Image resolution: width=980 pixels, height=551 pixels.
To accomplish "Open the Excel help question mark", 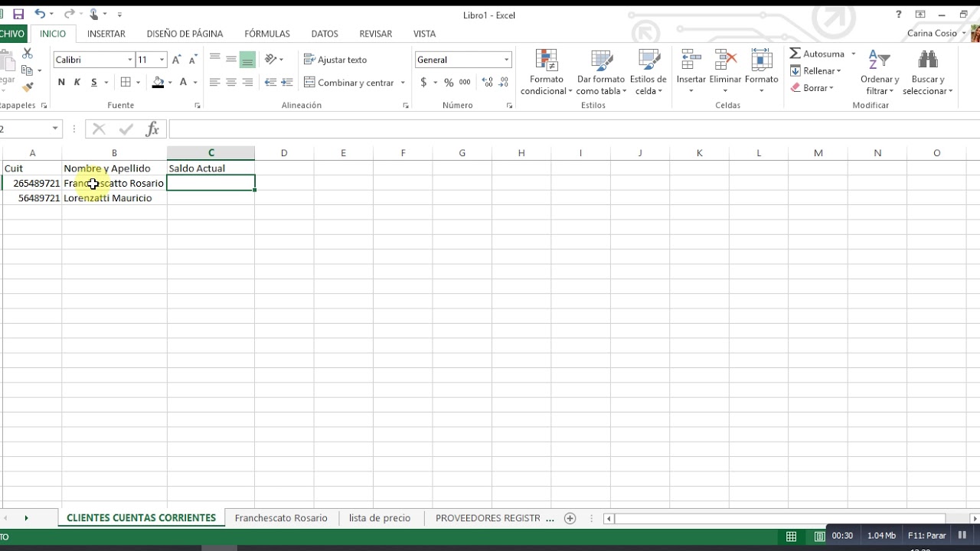I will coord(899,15).
